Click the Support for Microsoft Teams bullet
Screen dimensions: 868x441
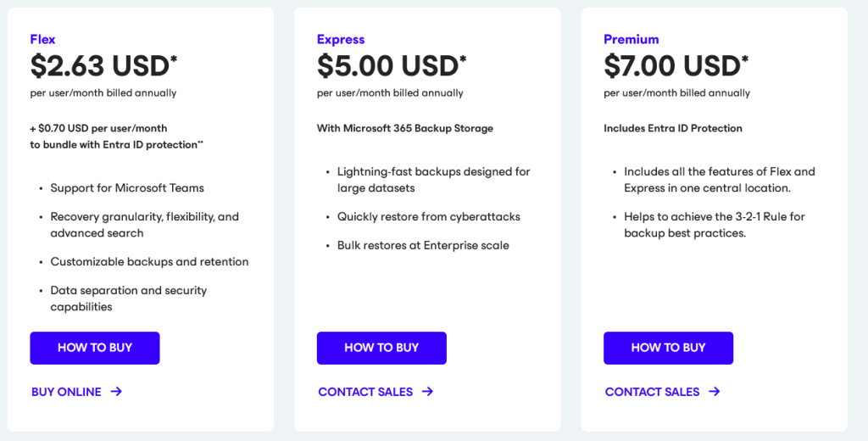pos(127,187)
